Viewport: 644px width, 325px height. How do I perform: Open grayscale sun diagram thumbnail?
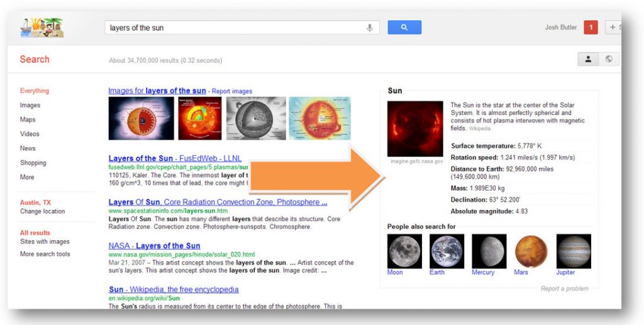click(256, 118)
